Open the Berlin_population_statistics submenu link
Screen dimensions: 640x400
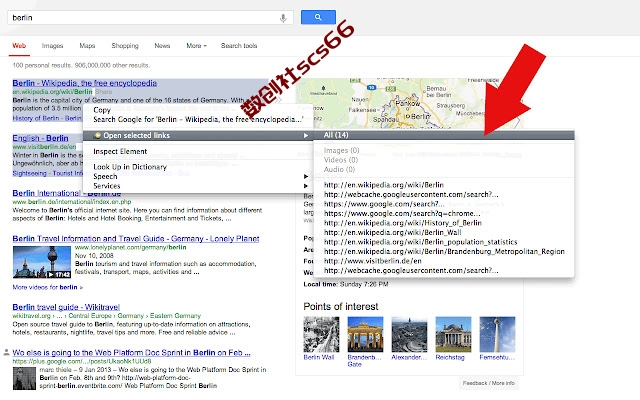coord(420,242)
